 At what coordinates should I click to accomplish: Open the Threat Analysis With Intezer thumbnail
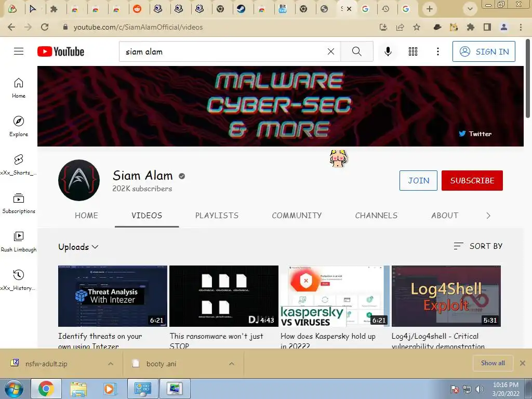coord(113,296)
